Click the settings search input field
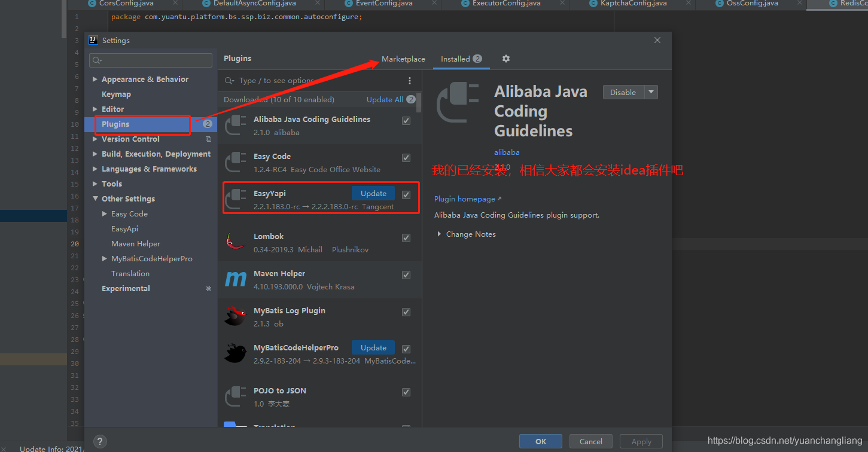The image size is (868, 452). 151,60
